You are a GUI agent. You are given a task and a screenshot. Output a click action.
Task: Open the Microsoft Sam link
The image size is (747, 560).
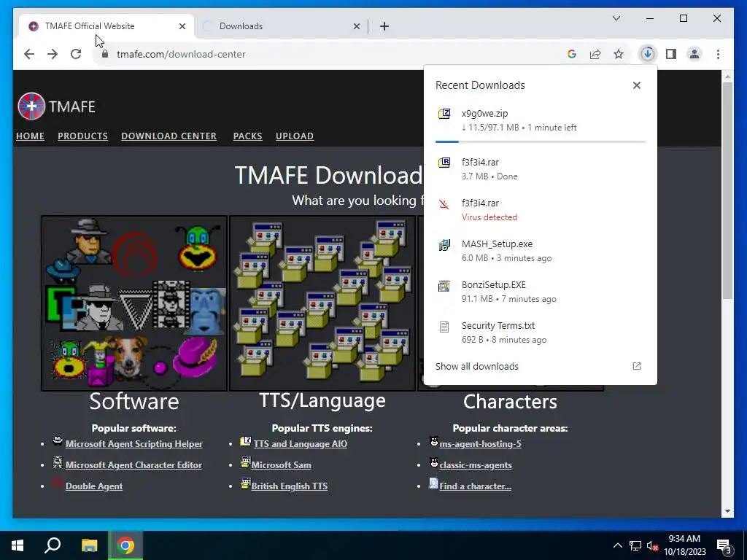tap(281, 465)
